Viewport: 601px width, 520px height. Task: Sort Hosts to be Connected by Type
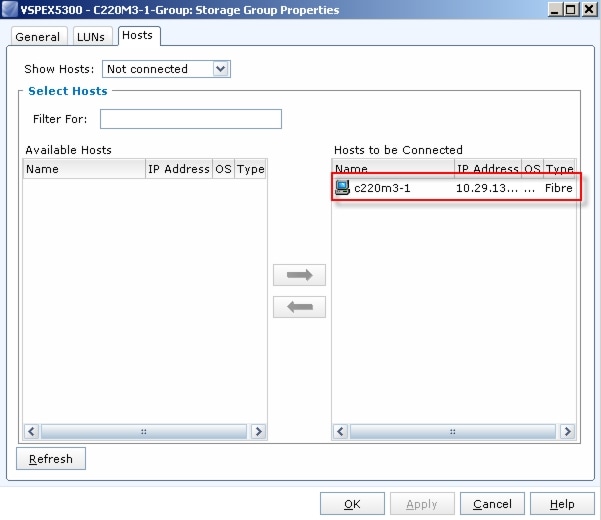(x=559, y=169)
